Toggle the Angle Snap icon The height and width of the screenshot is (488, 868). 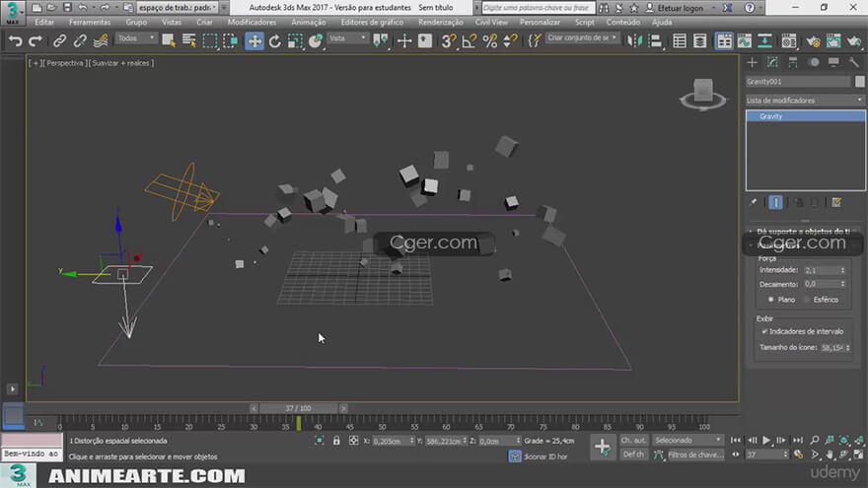tap(469, 41)
